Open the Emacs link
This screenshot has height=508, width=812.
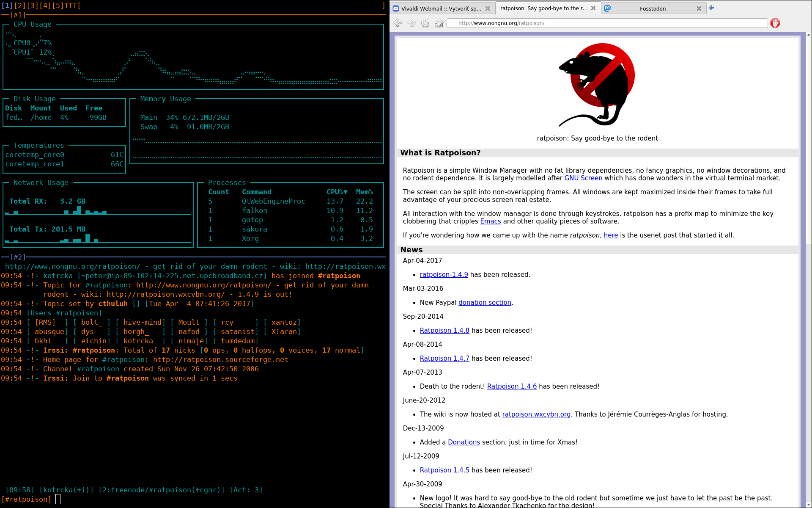click(x=490, y=221)
